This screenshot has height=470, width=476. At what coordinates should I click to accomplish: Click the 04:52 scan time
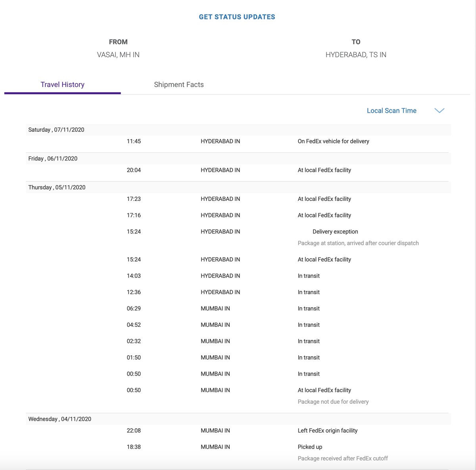134,325
